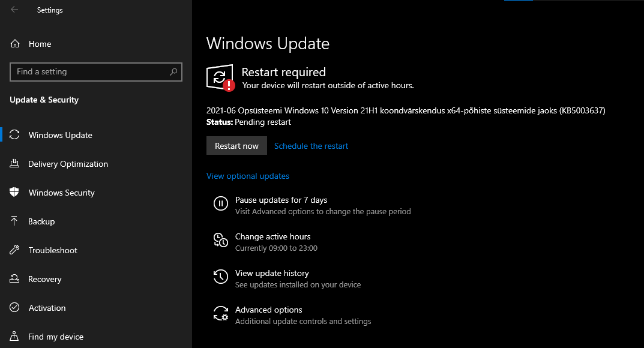Click 'Currently 09:00 to 23:00' text
Image resolution: width=644 pixels, height=348 pixels.
[x=276, y=248]
